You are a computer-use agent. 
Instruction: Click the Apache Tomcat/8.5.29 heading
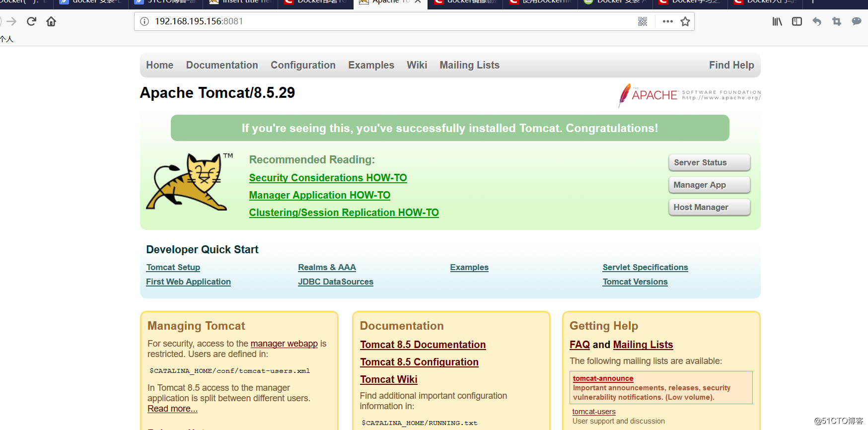[x=217, y=93]
